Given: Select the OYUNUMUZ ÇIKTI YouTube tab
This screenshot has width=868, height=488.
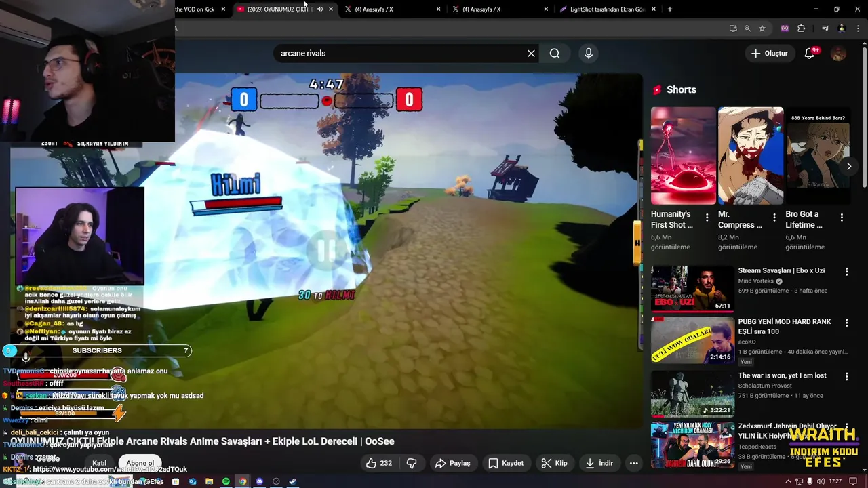Looking at the screenshot, I should (x=278, y=9).
